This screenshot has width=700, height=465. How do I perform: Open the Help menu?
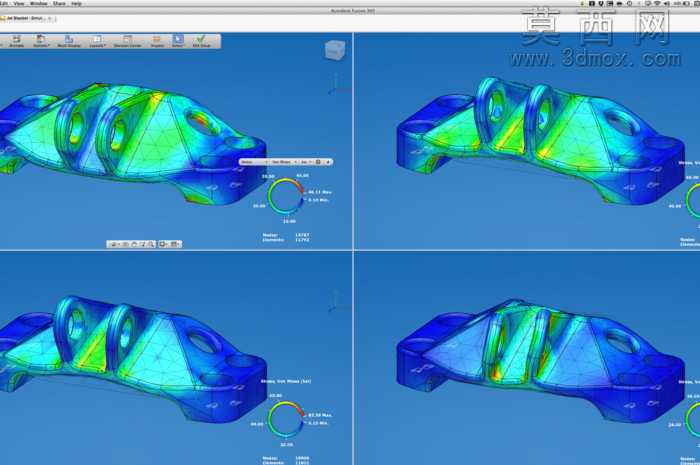click(76, 3)
